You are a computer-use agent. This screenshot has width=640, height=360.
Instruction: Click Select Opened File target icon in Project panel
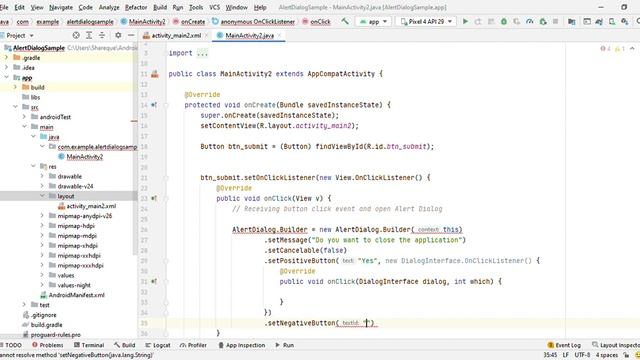76,36
